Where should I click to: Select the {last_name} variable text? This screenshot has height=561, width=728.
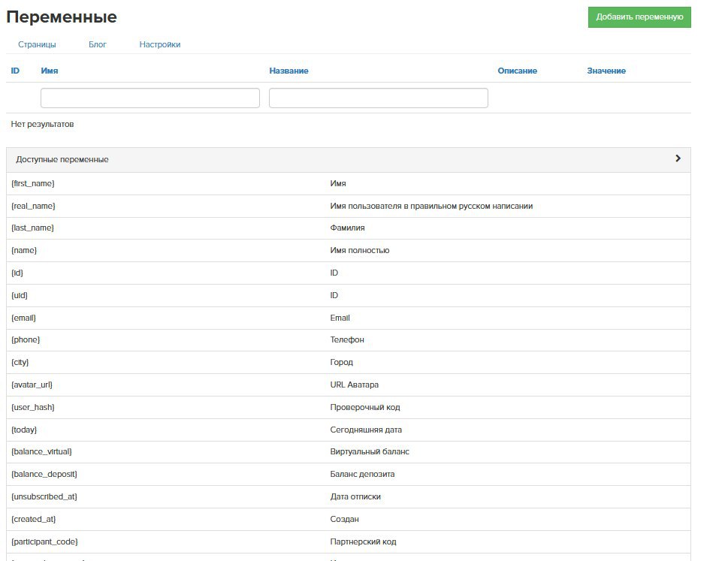click(32, 228)
